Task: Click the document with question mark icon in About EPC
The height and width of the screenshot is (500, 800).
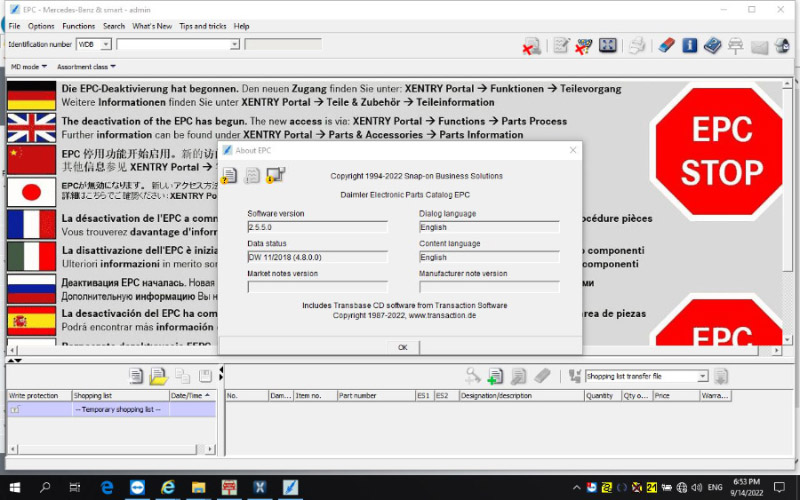Action: tap(229, 176)
